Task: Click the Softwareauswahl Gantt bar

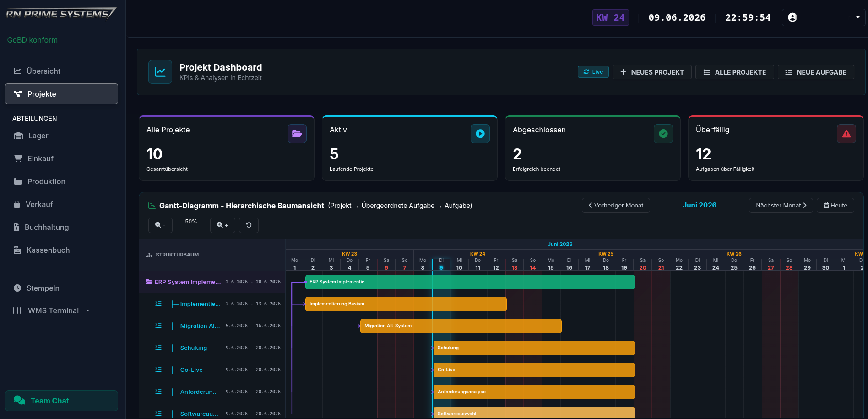Action: [534, 413]
